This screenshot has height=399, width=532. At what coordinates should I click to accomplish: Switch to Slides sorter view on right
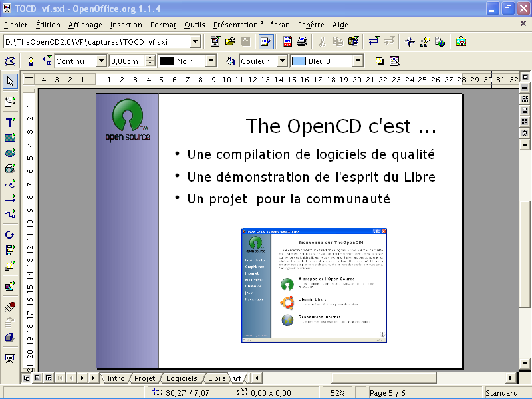click(525, 99)
